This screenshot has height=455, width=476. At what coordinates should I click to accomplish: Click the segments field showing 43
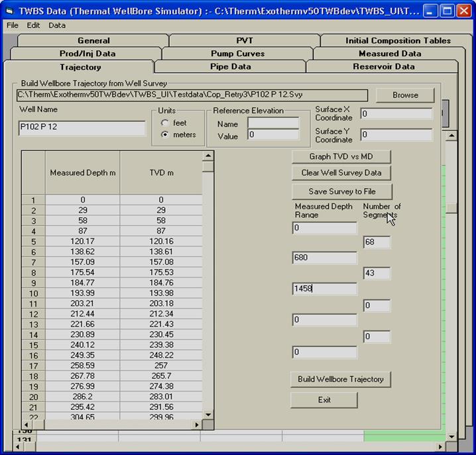pos(377,273)
